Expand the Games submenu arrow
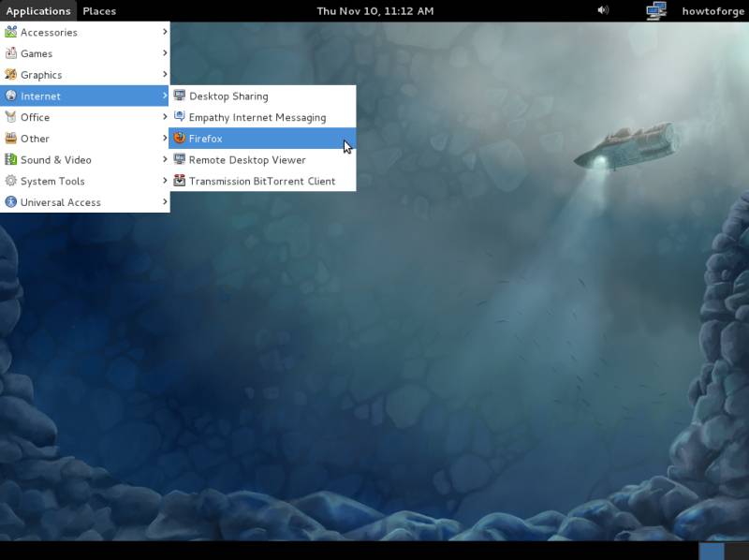 165,52
